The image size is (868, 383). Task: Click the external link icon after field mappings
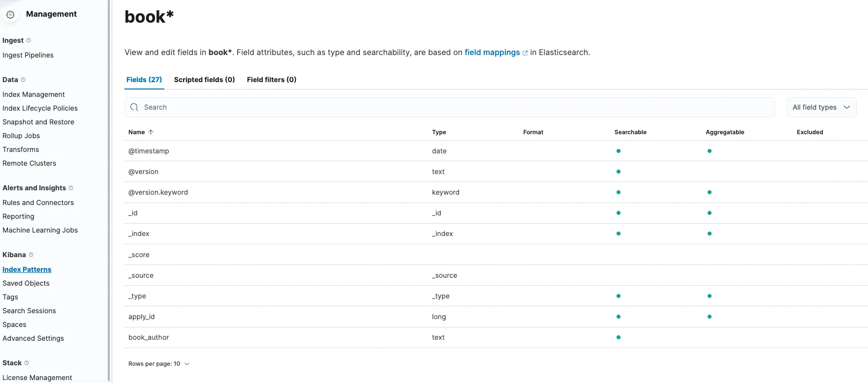pos(525,53)
